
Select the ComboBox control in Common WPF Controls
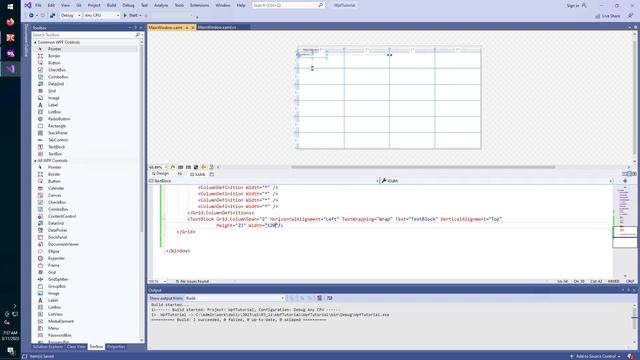coord(58,77)
